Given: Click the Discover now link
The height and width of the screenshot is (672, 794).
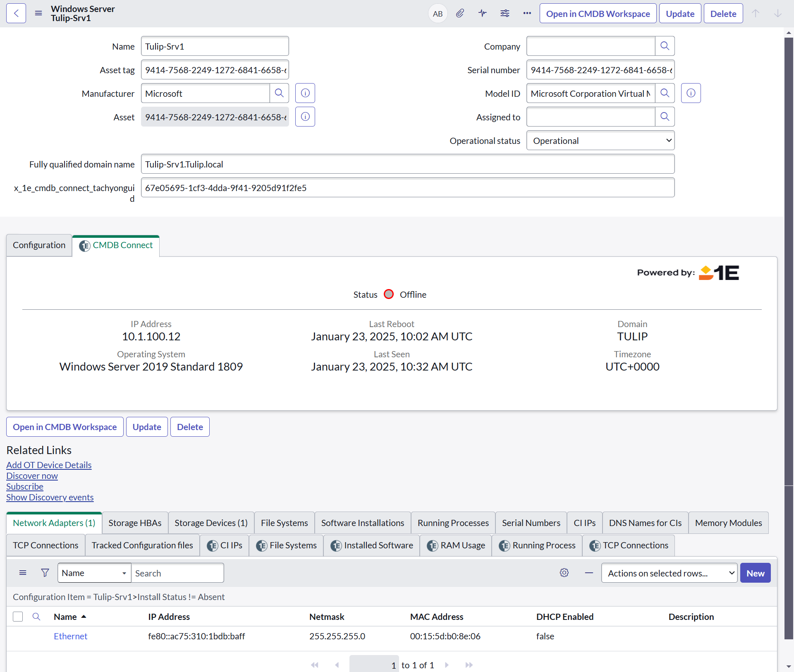Looking at the screenshot, I should pyautogui.click(x=32, y=476).
